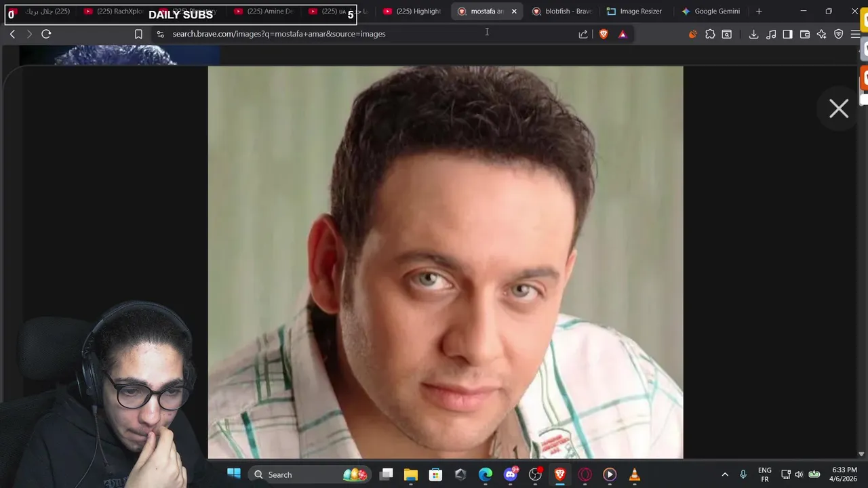Viewport: 868px width, 488px height.
Task: Open the tab search extension icon
Action: (727, 34)
